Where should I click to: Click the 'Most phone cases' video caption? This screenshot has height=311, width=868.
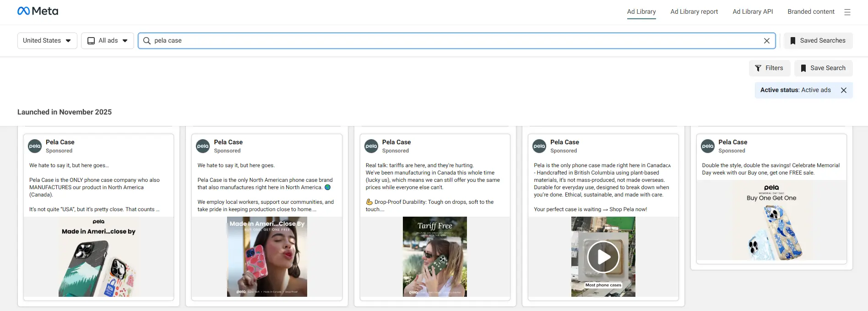coord(603,285)
